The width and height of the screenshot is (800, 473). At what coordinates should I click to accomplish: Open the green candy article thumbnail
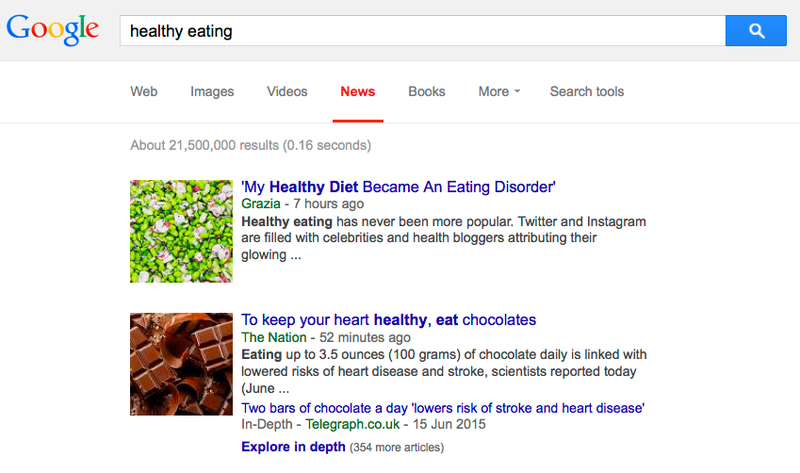click(x=181, y=231)
